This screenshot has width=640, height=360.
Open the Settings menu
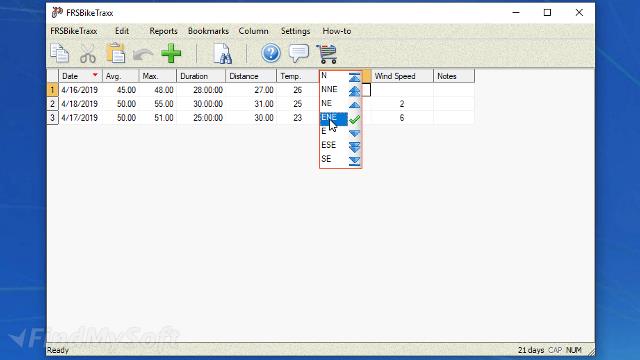pyautogui.click(x=296, y=31)
